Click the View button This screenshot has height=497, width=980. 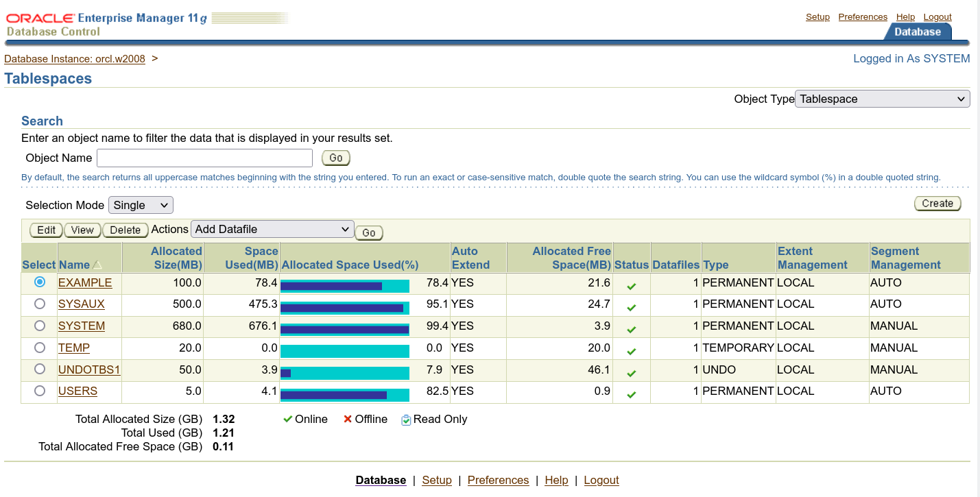tap(82, 230)
